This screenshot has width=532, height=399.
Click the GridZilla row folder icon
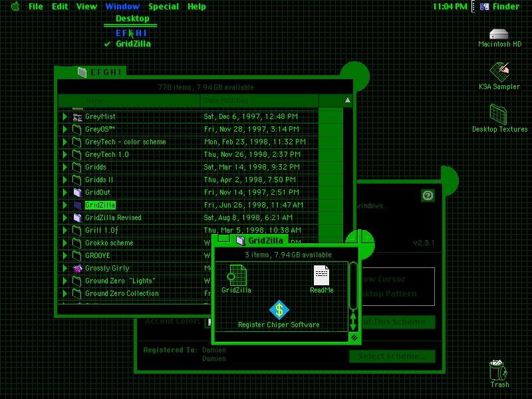(77, 205)
